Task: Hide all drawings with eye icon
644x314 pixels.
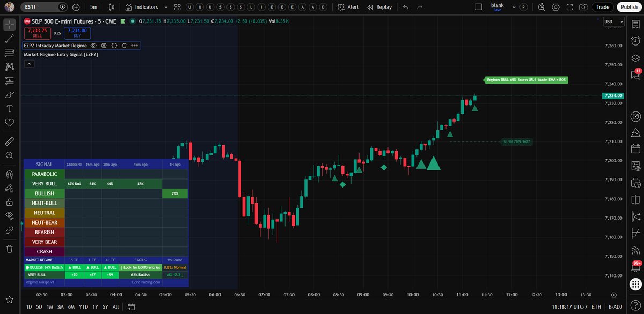Action: click(9, 216)
